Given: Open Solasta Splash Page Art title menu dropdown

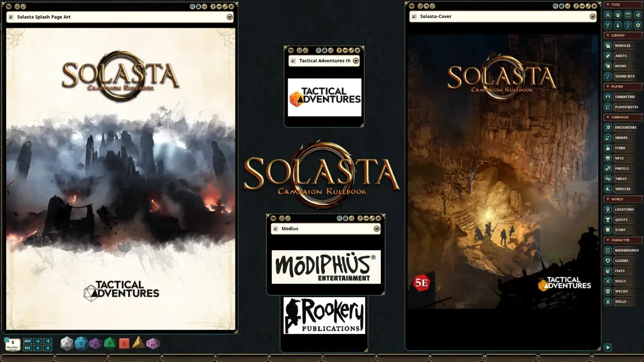Looking at the screenshot, I should (229, 17).
